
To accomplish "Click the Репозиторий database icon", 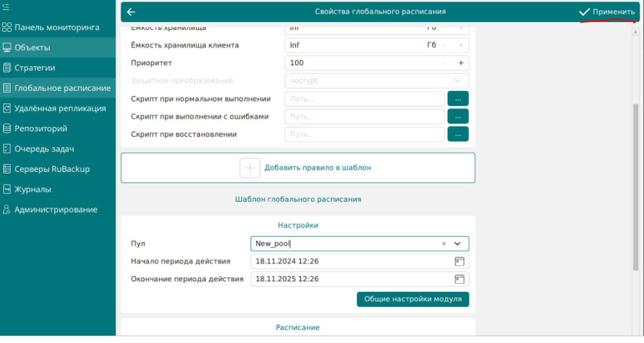I will pyautogui.click(x=7, y=129).
